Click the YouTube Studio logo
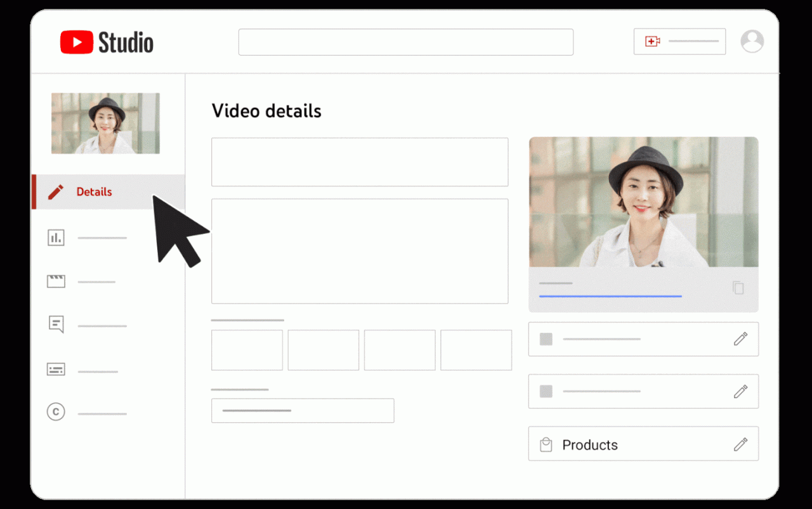The image size is (812, 509). click(x=107, y=42)
